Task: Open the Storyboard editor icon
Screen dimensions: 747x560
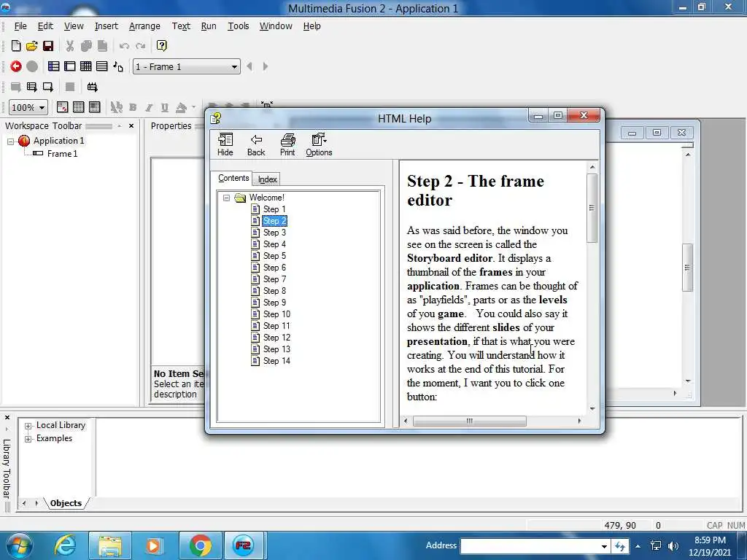Action: tap(54, 66)
